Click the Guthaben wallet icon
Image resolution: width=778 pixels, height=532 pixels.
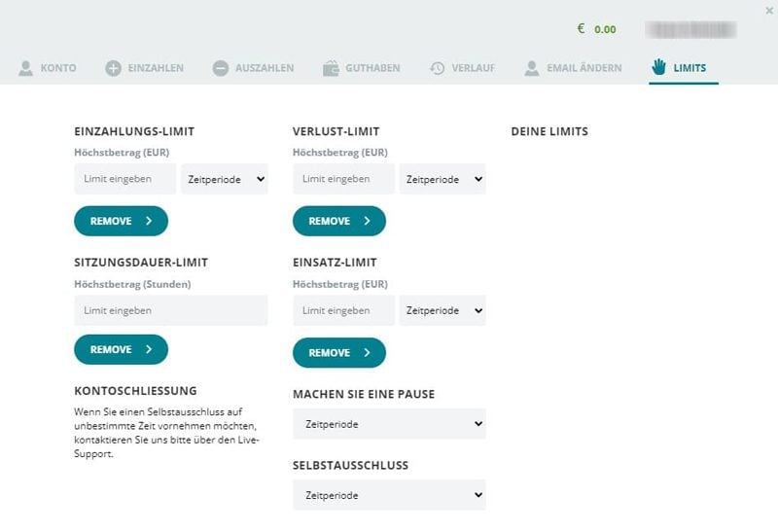point(331,68)
